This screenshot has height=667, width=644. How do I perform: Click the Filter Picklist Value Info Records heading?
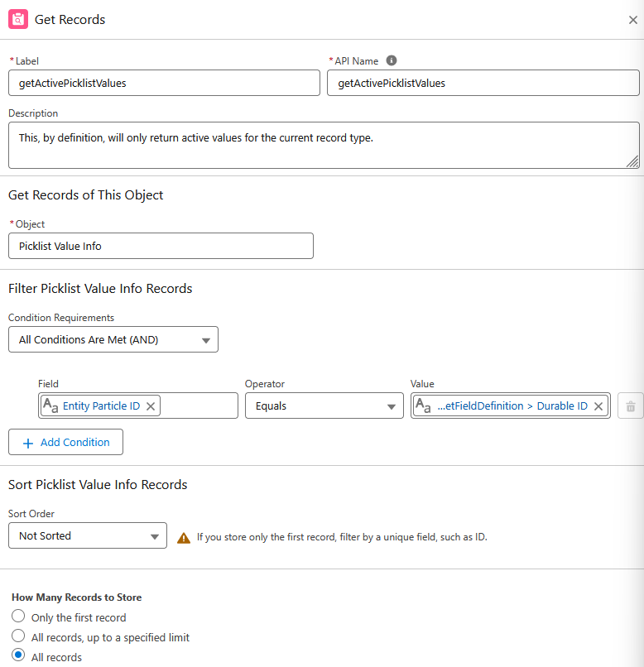(x=100, y=289)
